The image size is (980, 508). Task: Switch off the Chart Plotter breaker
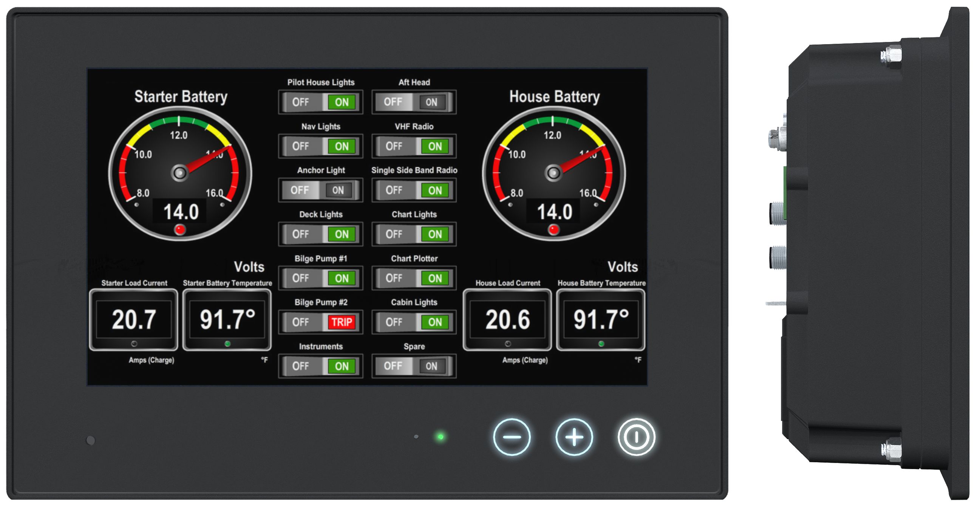pyautogui.click(x=394, y=278)
